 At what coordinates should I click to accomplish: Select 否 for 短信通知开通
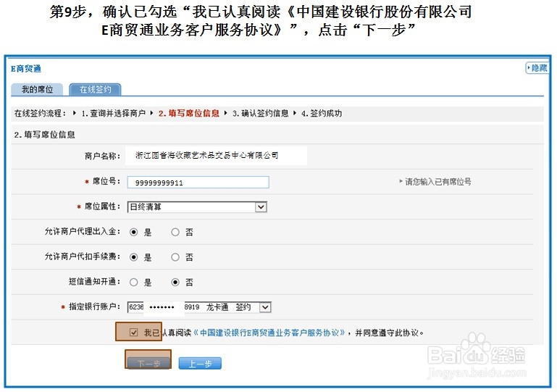click(175, 283)
